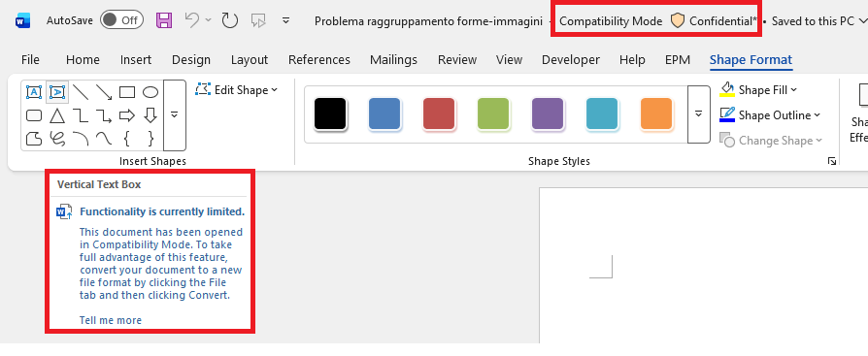Apply the green shape style swatch

[x=493, y=113]
